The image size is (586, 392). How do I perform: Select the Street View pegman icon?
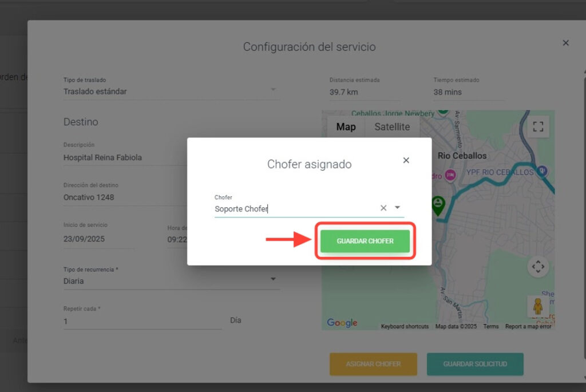(x=538, y=306)
